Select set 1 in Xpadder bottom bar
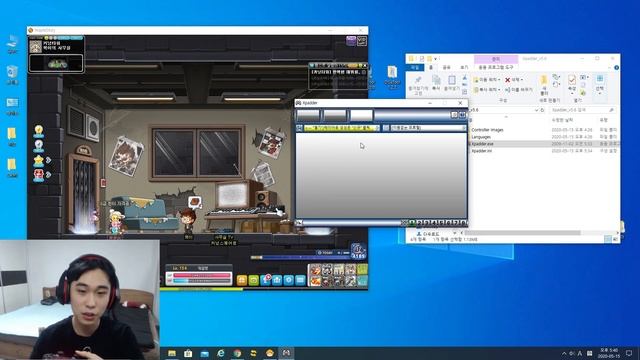 tap(412, 223)
